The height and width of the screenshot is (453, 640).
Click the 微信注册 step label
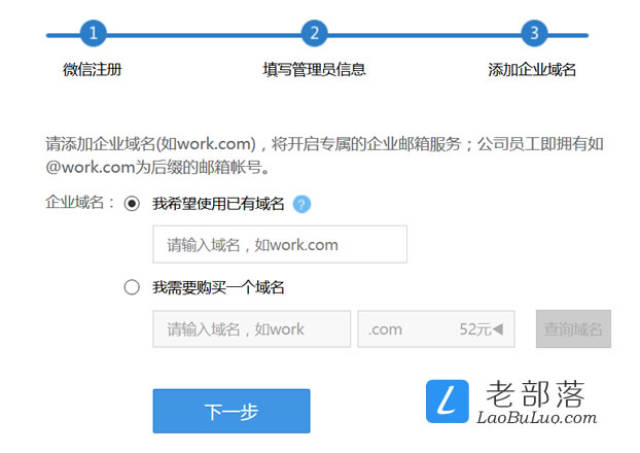point(92,69)
